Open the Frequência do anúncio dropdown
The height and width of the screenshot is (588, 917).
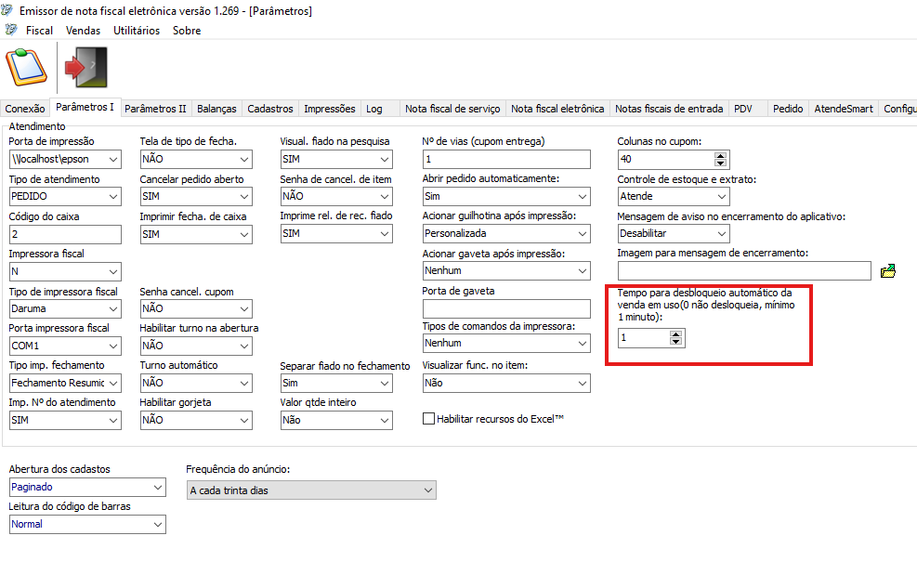pos(427,490)
